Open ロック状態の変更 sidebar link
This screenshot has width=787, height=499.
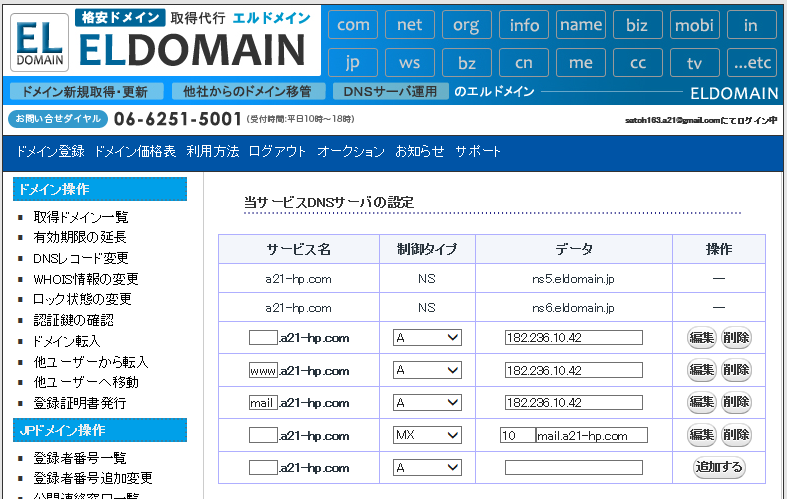pyautogui.click(x=82, y=299)
